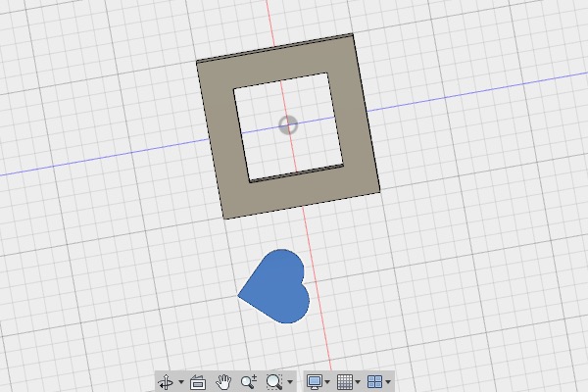Screen dimensions: 588x392
Task: Open the Orbit type dropdown arrow
Action: click(181, 382)
